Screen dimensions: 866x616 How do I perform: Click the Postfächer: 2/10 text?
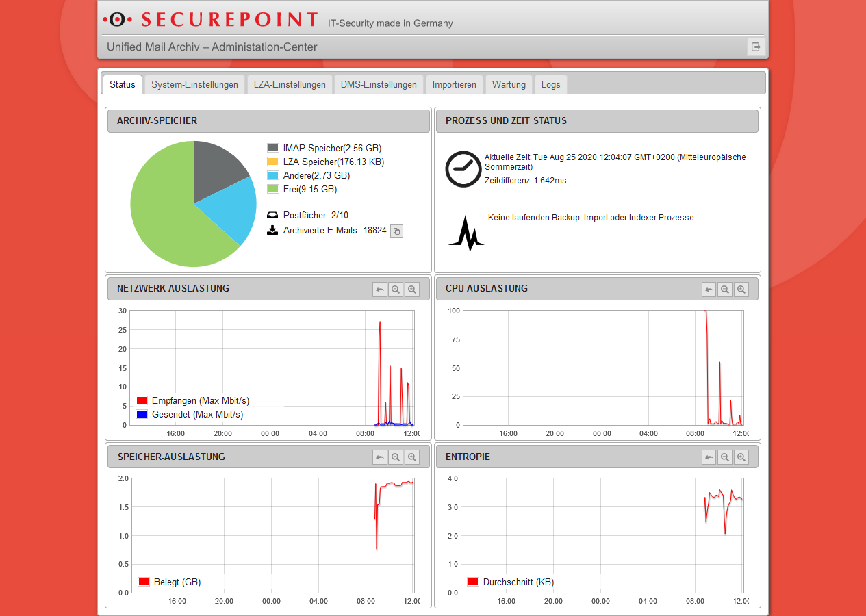click(x=316, y=215)
